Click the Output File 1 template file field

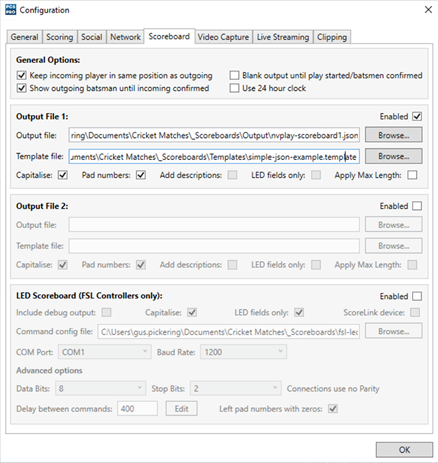click(x=214, y=156)
